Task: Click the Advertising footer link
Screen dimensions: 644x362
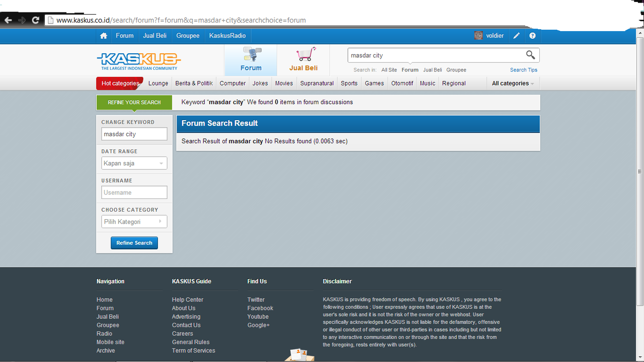Action: coord(186,317)
